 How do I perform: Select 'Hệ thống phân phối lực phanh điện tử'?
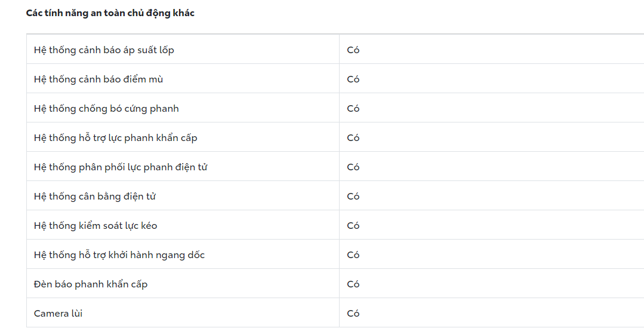pyautogui.click(x=121, y=167)
